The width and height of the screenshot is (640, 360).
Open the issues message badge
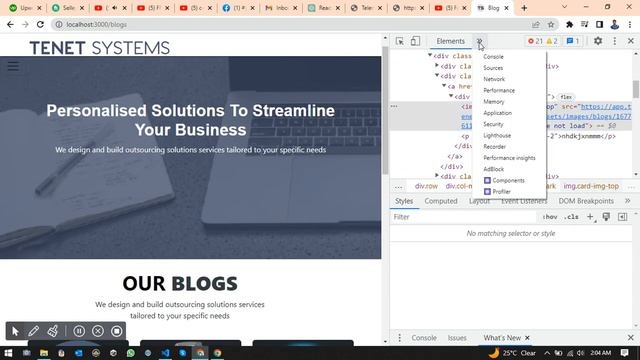click(x=573, y=41)
